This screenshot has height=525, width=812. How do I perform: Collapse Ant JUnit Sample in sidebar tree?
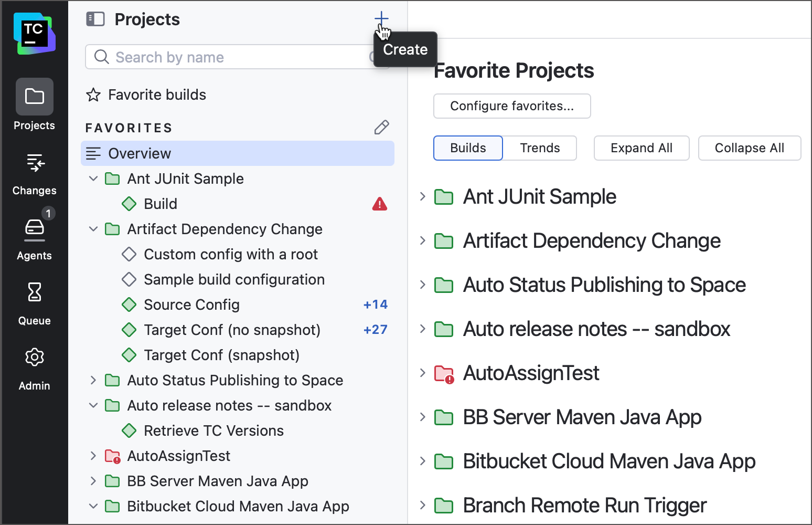click(x=93, y=179)
